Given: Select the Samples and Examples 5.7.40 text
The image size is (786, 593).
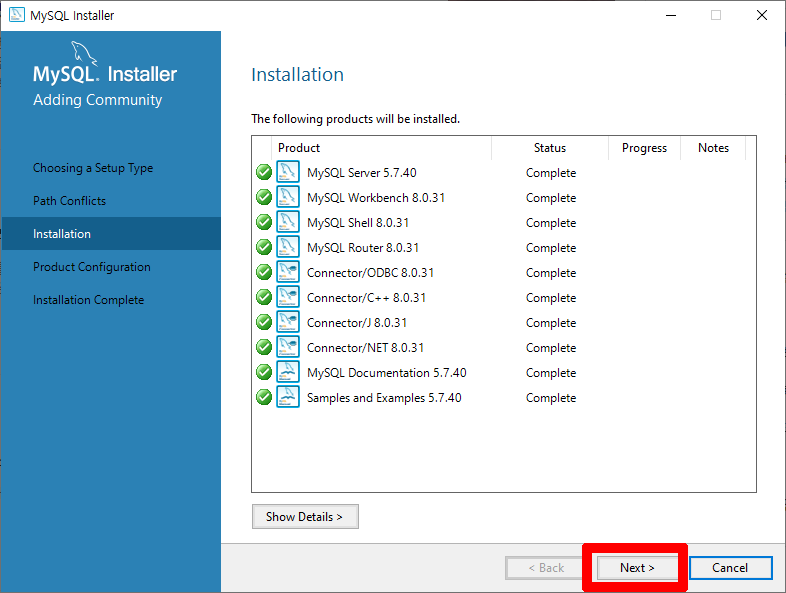Looking at the screenshot, I should coord(384,399).
